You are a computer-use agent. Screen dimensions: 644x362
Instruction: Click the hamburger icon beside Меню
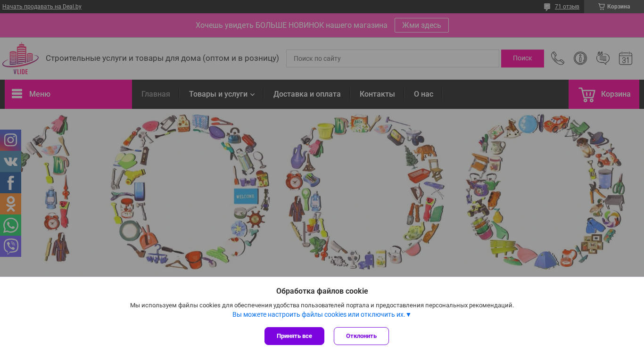click(17, 94)
